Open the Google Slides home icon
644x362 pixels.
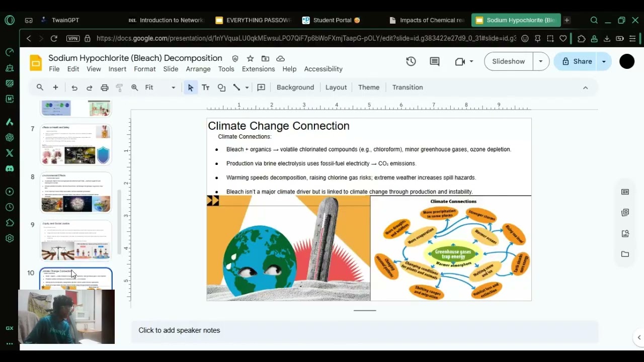36,63
